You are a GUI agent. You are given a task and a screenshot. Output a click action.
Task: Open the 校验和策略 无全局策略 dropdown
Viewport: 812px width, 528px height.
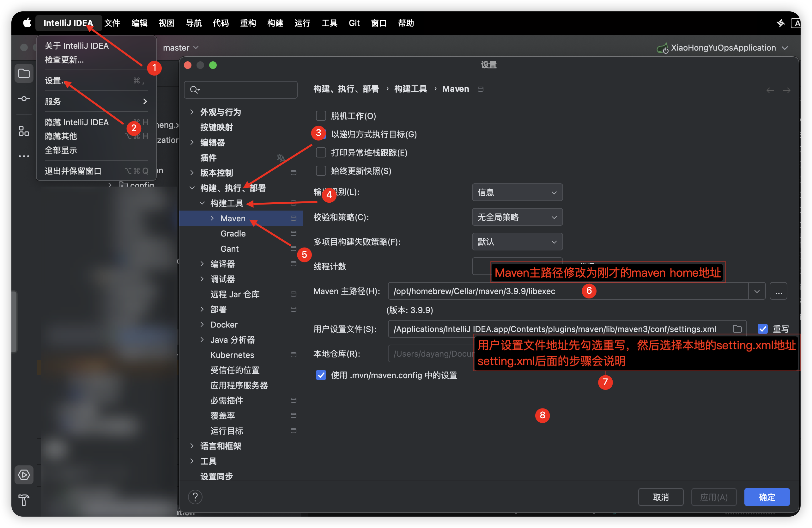[517, 217]
